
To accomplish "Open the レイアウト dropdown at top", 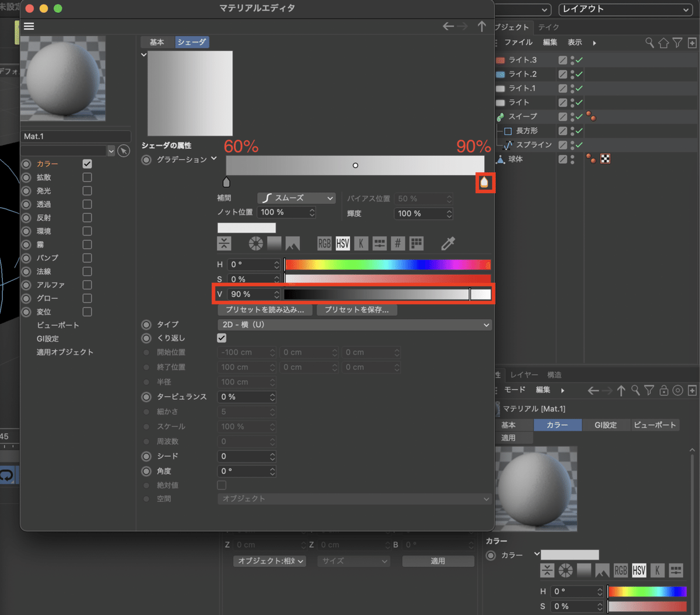I will [x=625, y=9].
